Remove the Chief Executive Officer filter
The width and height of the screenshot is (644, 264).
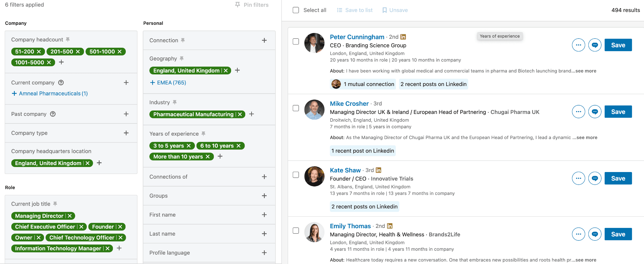pyautogui.click(x=81, y=227)
